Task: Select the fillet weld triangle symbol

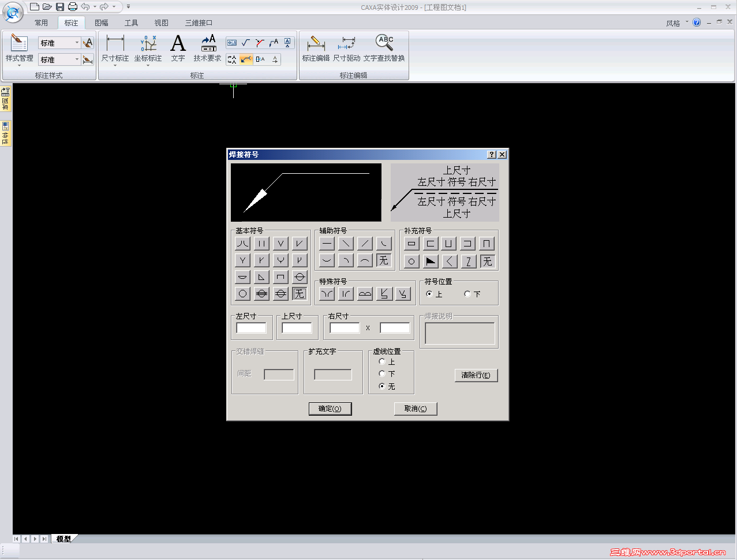Action: (x=261, y=277)
